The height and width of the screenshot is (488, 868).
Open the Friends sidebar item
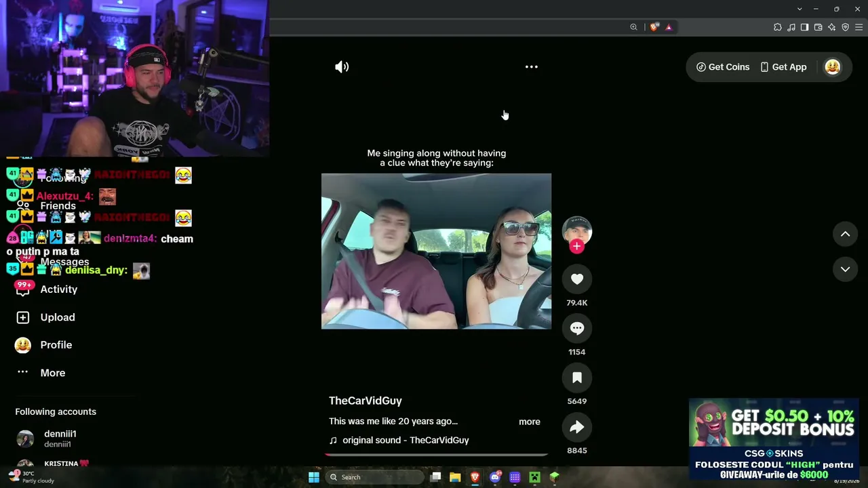pyautogui.click(x=58, y=205)
